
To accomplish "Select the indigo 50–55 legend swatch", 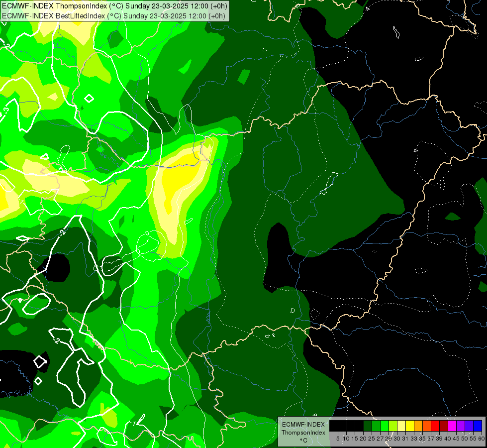I will [x=469, y=426].
